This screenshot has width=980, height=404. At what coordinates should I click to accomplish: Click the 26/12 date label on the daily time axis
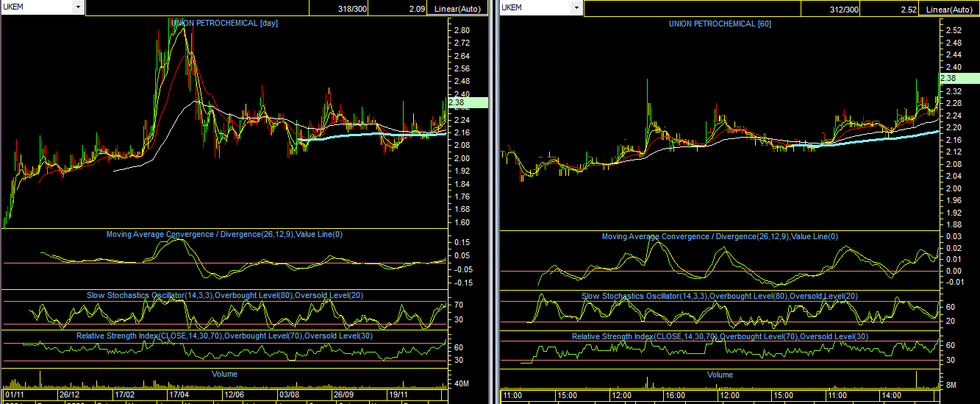[70, 395]
